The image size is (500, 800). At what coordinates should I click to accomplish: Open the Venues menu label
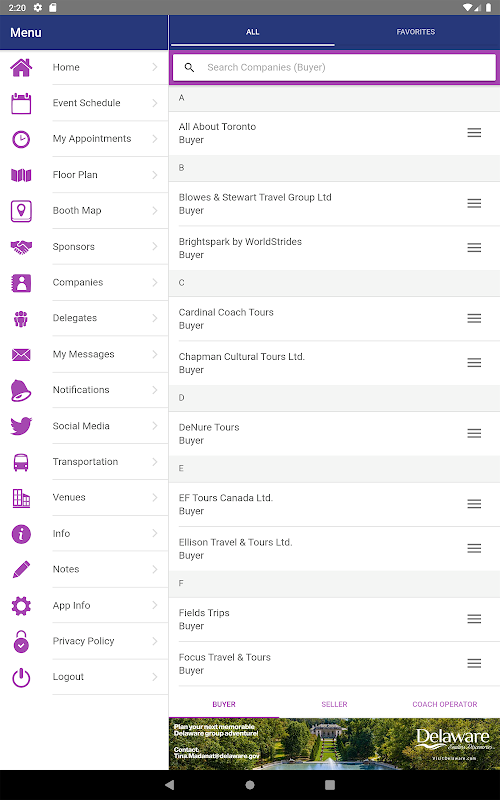(x=69, y=497)
